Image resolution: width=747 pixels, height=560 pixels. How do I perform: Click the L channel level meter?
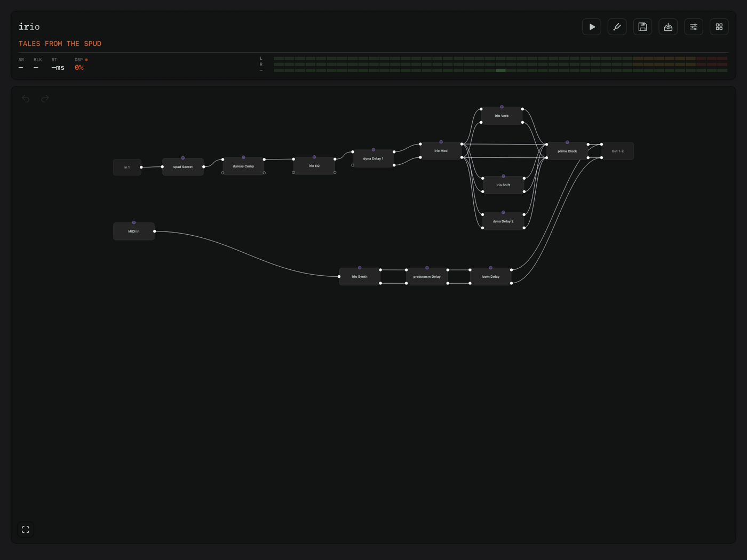[x=500, y=58]
